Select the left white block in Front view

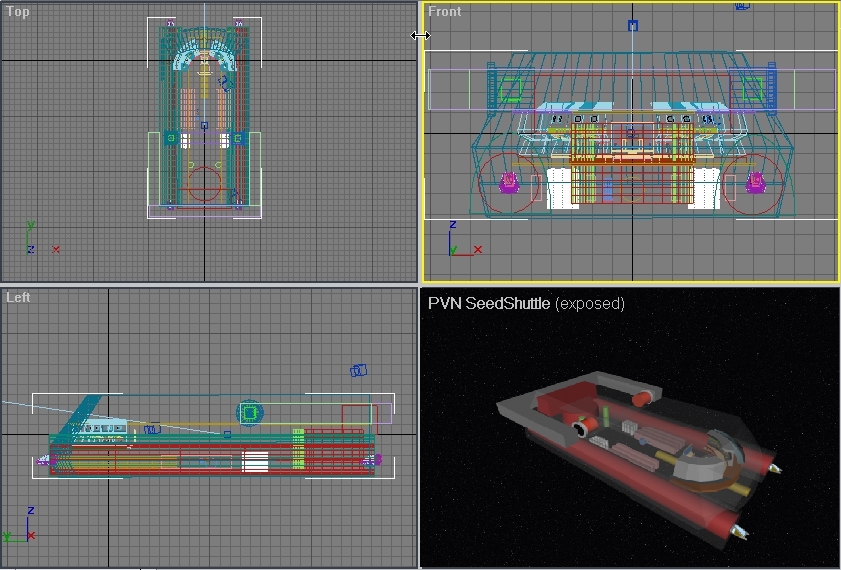point(559,188)
